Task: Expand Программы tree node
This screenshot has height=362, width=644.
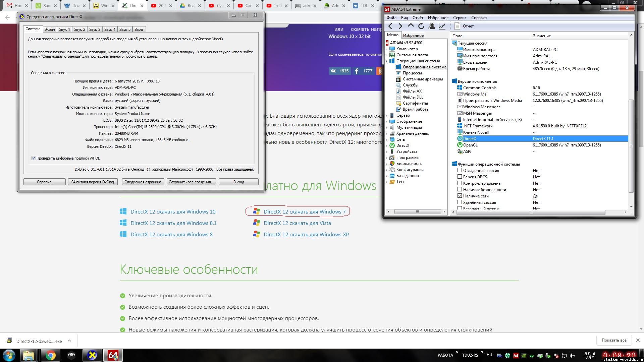Action: pyautogui.click(x=386, y=158)
